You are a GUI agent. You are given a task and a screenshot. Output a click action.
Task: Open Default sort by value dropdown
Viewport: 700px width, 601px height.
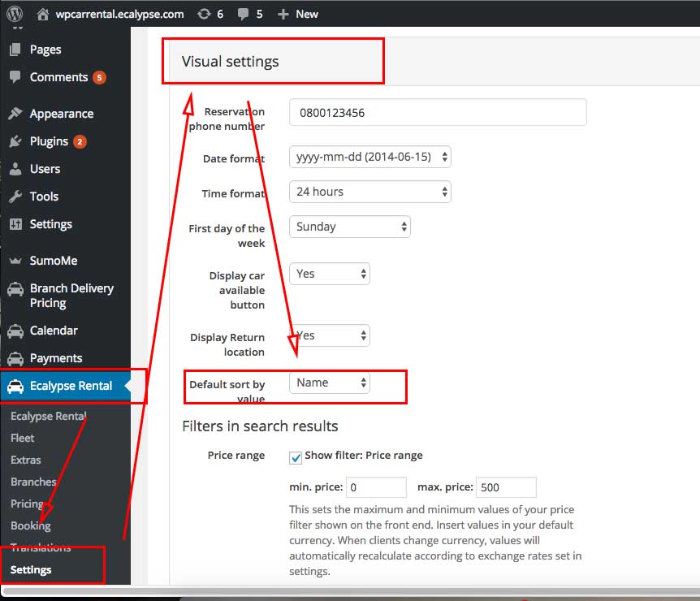(330, 383)
